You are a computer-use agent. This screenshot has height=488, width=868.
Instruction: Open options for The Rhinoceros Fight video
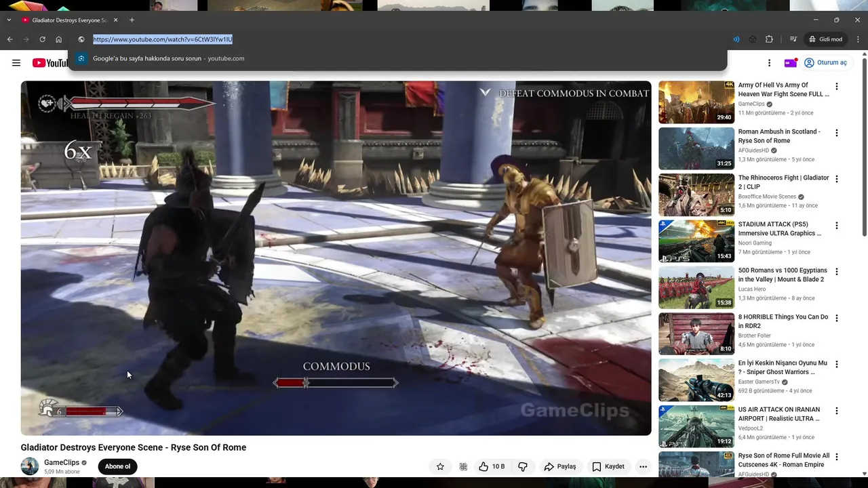pyautogui.click(x=836, y=179)
